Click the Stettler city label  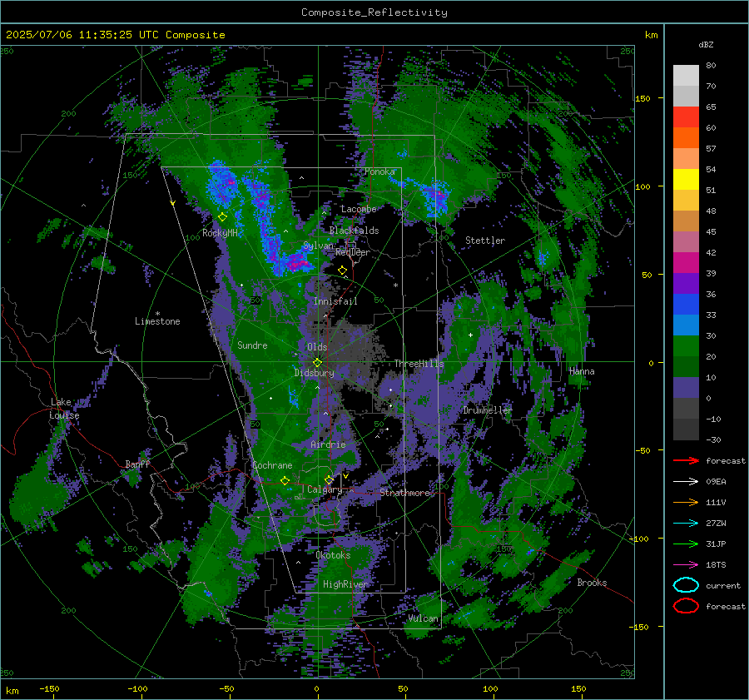[x=485, y=241]
